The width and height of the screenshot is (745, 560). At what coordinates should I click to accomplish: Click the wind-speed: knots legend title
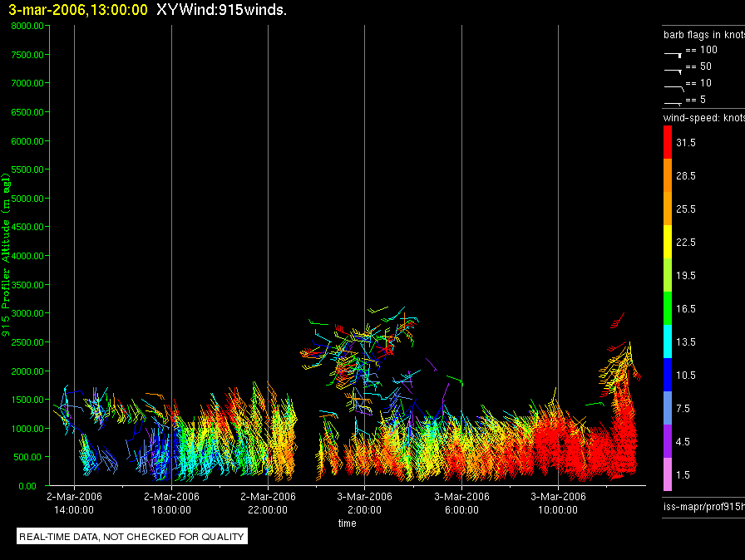pos(703,118)
